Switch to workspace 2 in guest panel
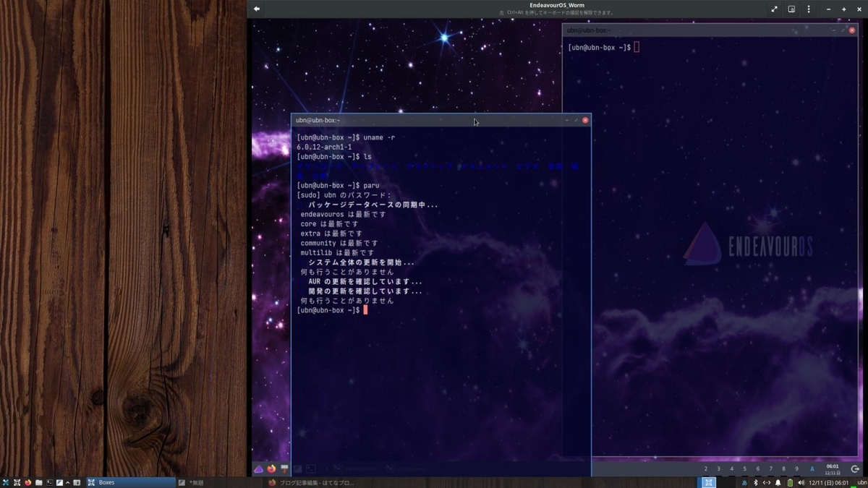 point(705,468)
